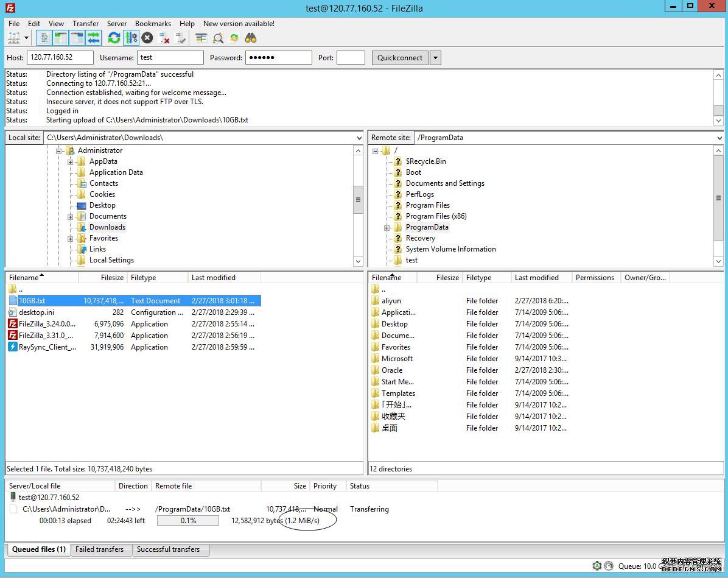Screen dimensions: 728x578
Task: Toggle local directory tree display
Action: [x=60, y=38]
